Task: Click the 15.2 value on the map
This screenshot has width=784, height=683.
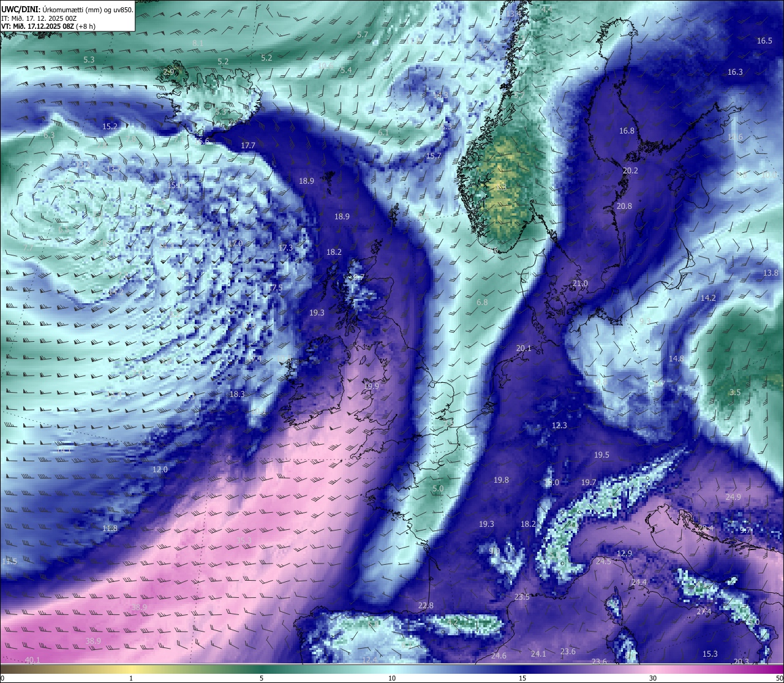Action: point(110,126)
